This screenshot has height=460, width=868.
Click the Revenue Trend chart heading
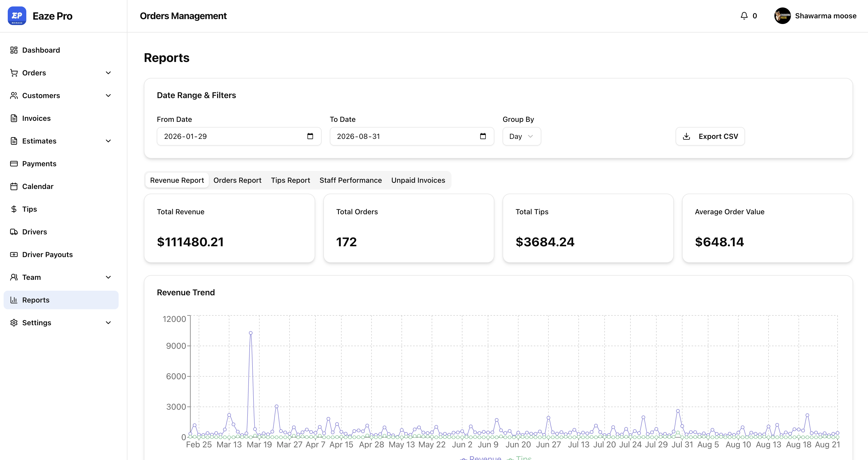[186, 292]
